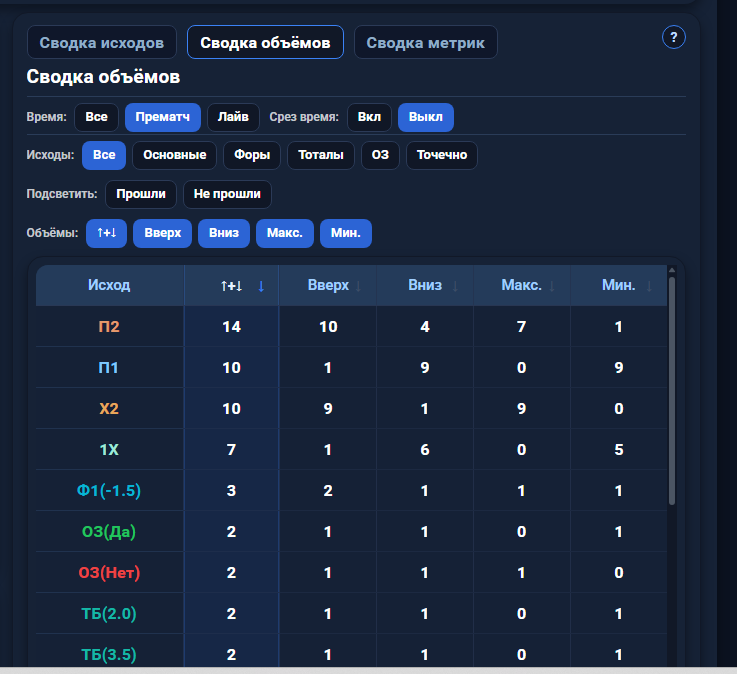The width and height of the screenshot is (737, 674).
Task: Select the Х2 outcome row label
Action: [x=109, y=408]
